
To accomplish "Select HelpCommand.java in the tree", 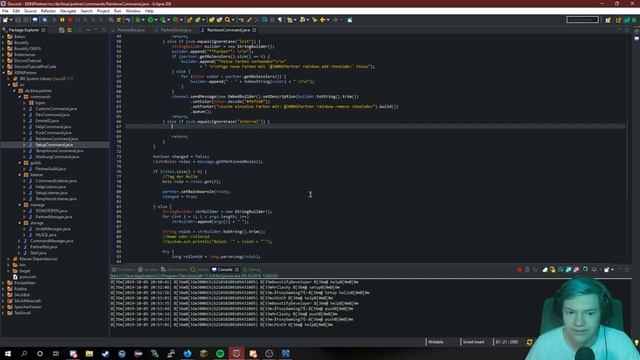I will click(53, 127).
